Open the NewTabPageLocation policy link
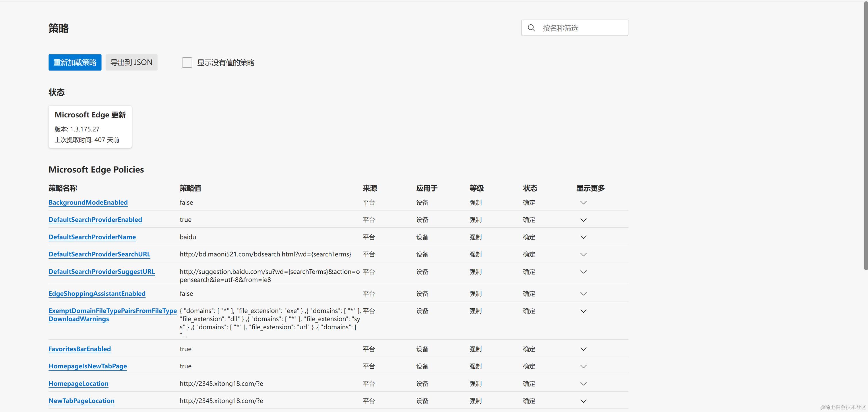The height and width of the screenshot is (412, 868). [81, 401]
